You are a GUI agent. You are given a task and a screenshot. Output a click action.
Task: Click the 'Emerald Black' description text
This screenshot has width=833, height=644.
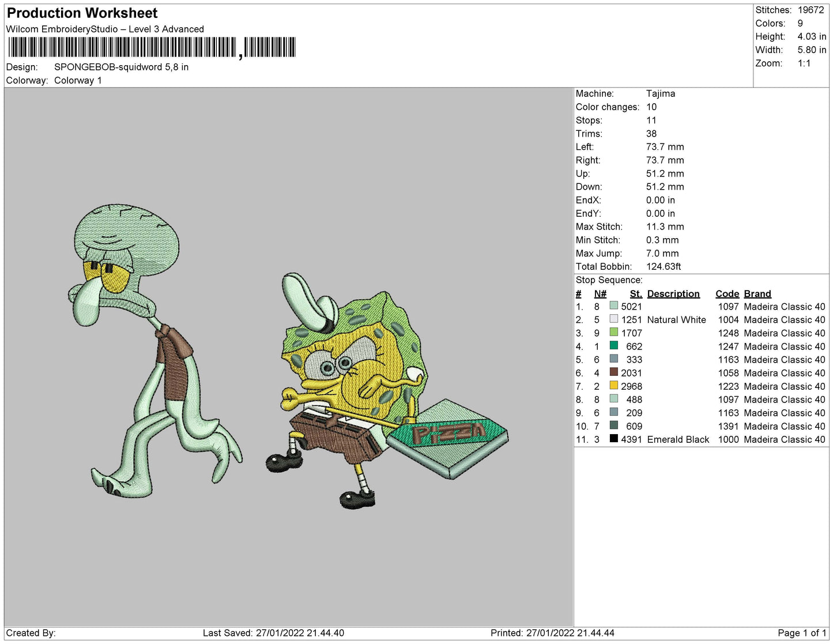pos(678,439)
